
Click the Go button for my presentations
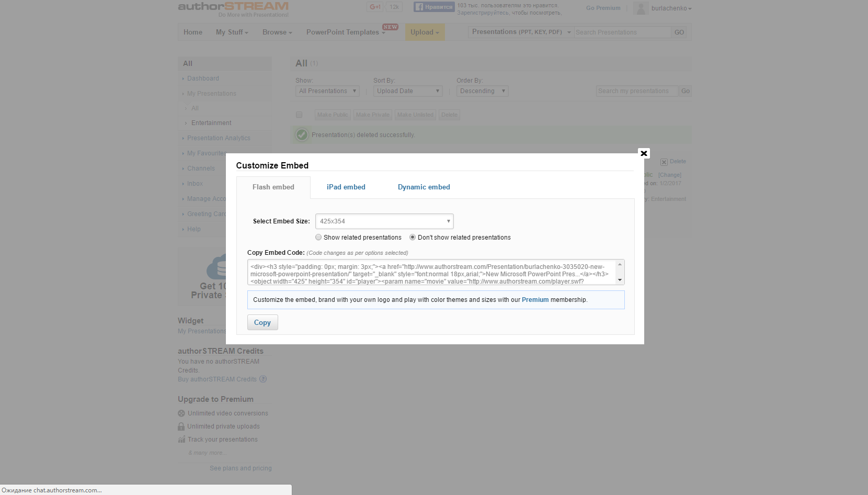(x=686, y=91)
